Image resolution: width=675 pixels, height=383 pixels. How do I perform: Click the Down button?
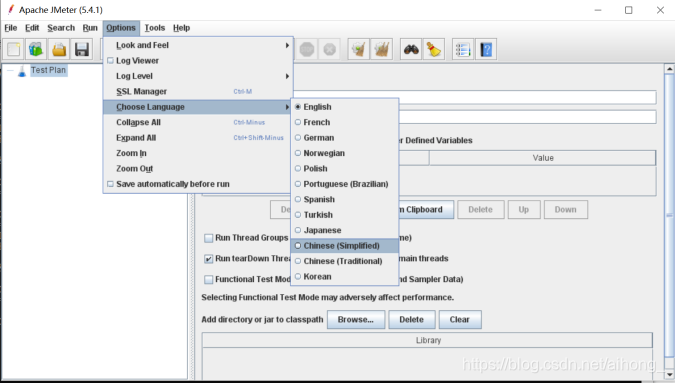pyautogui.click(x=565, y=210)
